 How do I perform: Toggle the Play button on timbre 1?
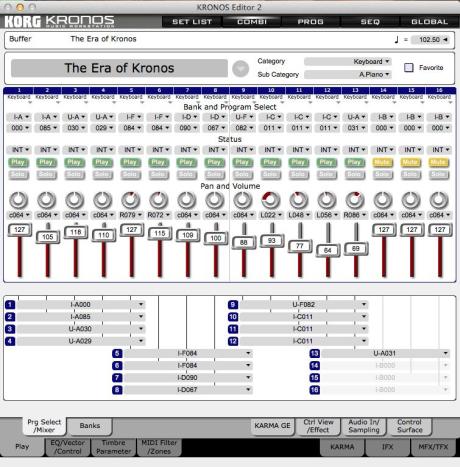18,162
